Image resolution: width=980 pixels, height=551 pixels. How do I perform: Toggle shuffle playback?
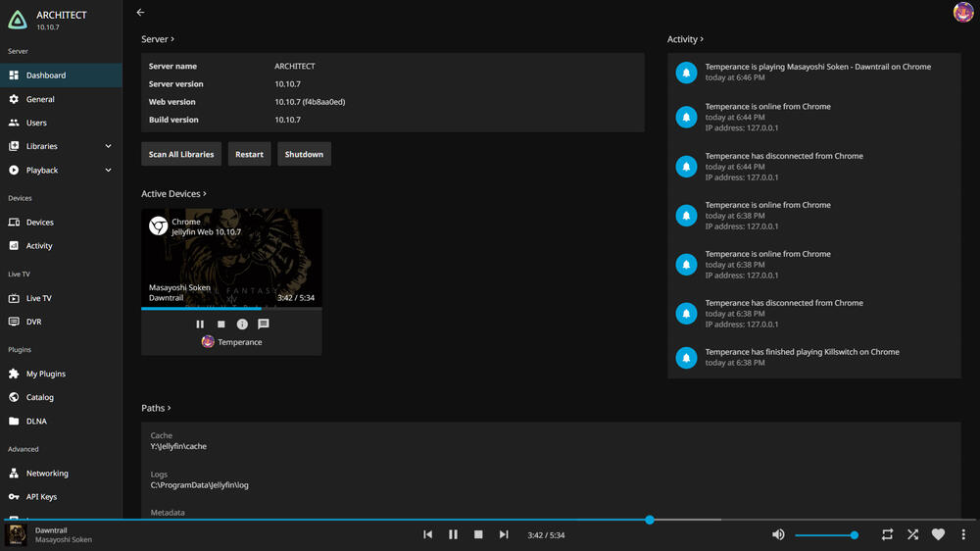[912, 534]
